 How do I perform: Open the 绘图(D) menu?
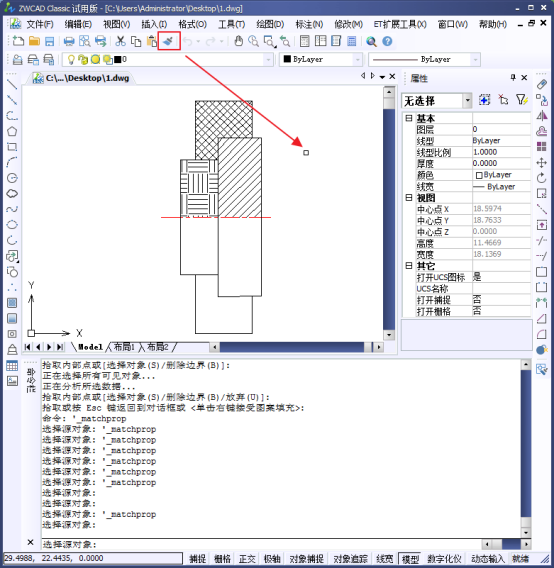point(270,24)
